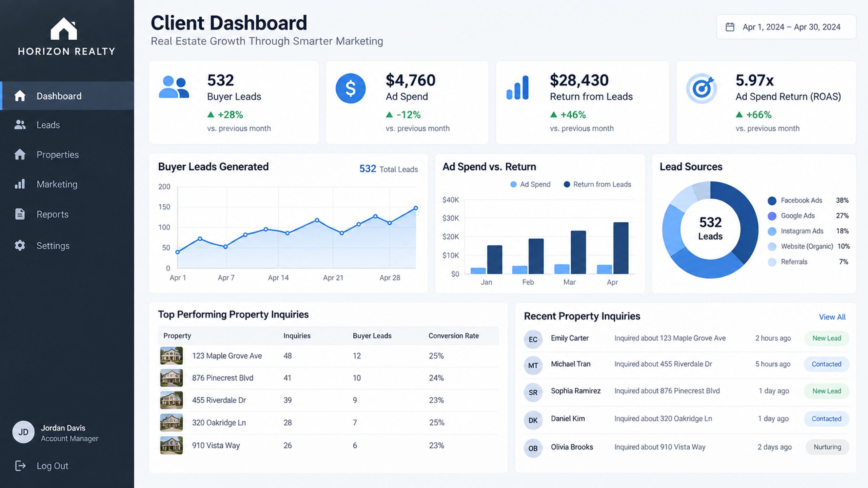Click the Conversion Rate column header
This screenshot has height=488, width=868.
454,335
